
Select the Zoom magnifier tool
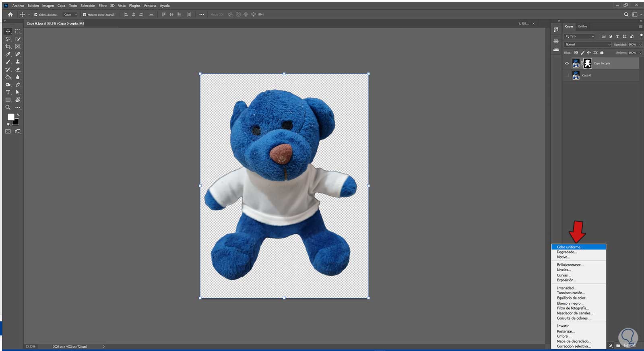(8, 107)
